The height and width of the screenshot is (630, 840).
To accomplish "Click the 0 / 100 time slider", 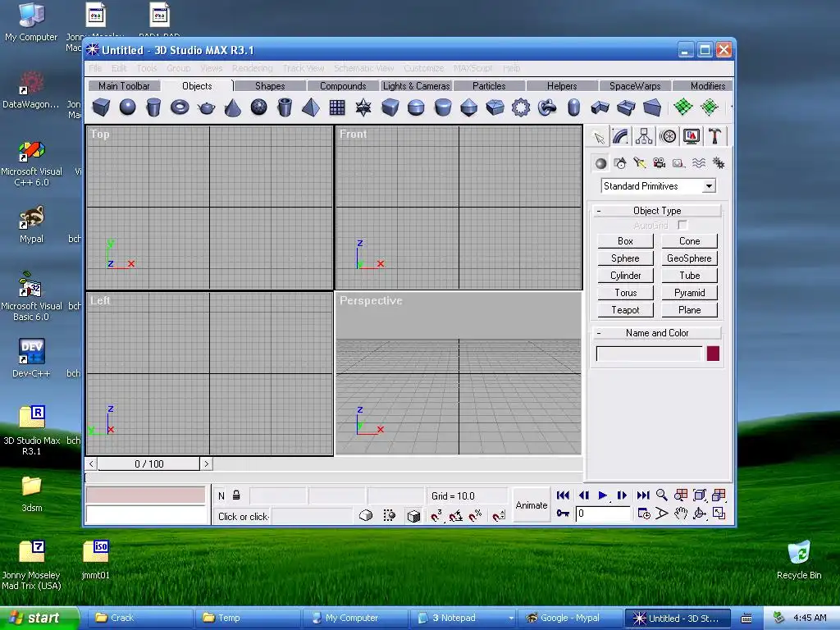I will [x=149, y=464].
